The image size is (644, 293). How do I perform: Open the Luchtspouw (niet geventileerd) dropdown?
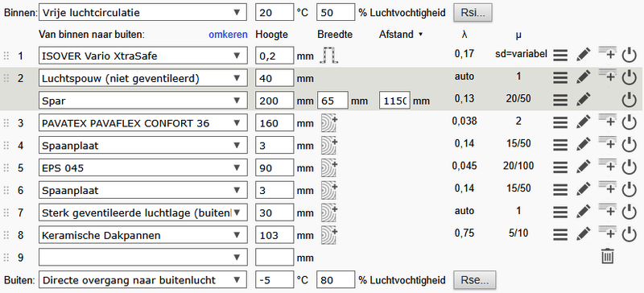[143, 77]
